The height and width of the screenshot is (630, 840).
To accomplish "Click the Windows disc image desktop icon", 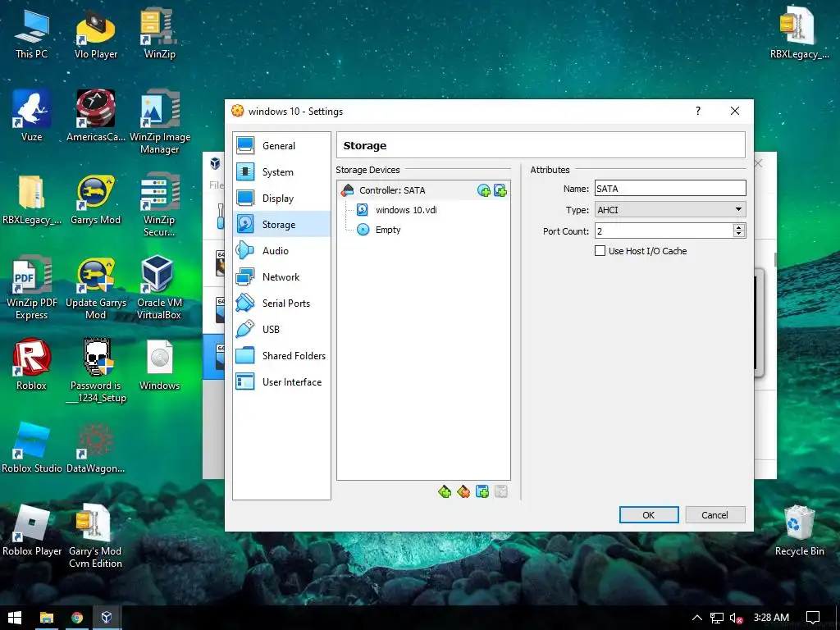I will 160,365.
